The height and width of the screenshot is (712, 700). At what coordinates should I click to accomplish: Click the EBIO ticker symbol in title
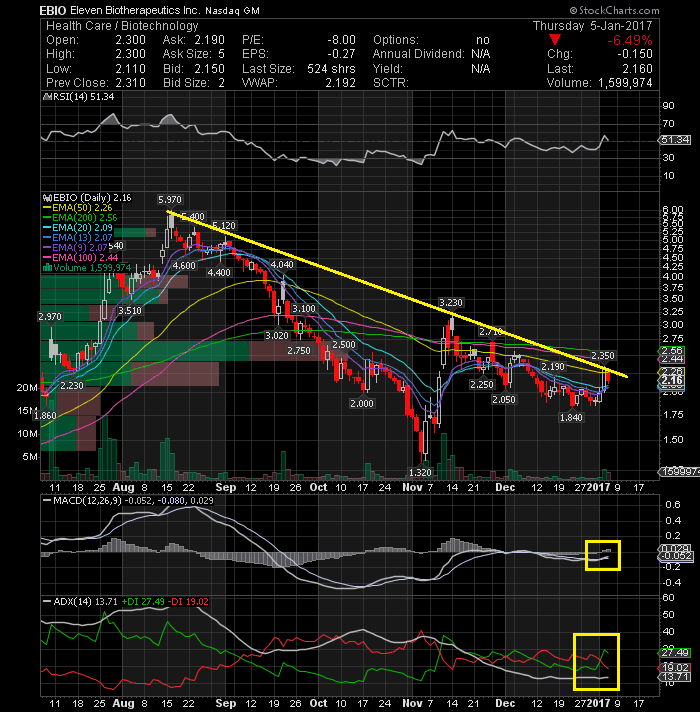(53, 10)
